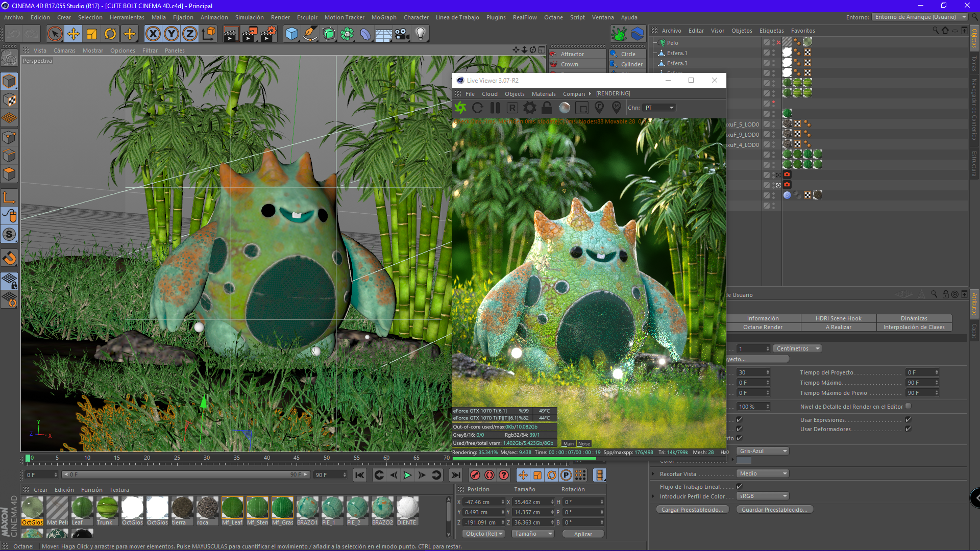
Task: Open the Centímetros units dropdown
Action: point(797,348)
